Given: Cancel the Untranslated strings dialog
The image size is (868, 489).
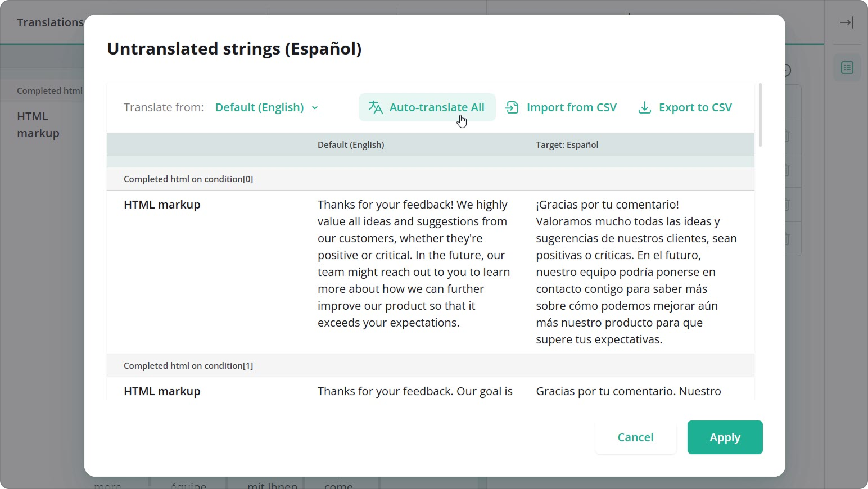Looking at the screenshot, I should pos(635,437).
